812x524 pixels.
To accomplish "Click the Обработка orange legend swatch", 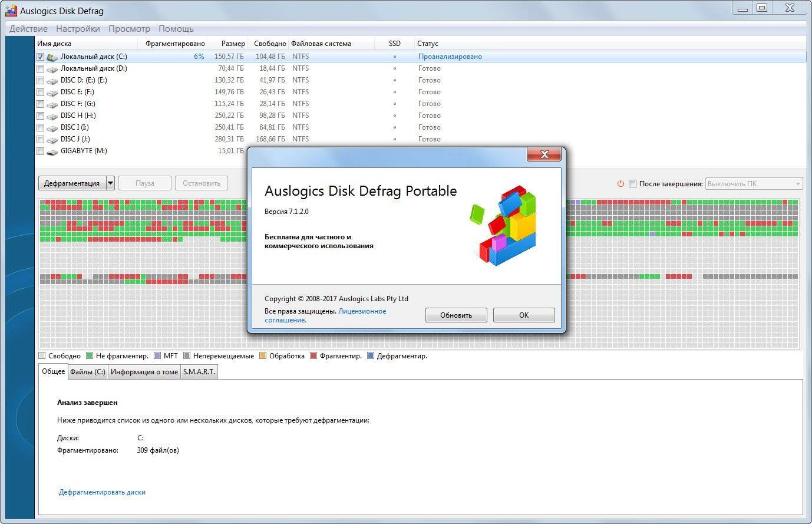I will tap(263, 356).
